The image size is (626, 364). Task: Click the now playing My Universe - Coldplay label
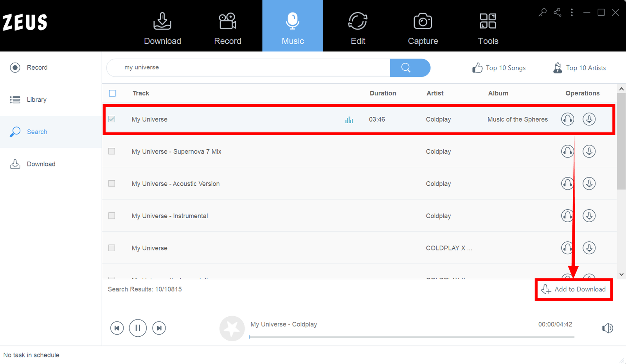click(x=284, y=324)
